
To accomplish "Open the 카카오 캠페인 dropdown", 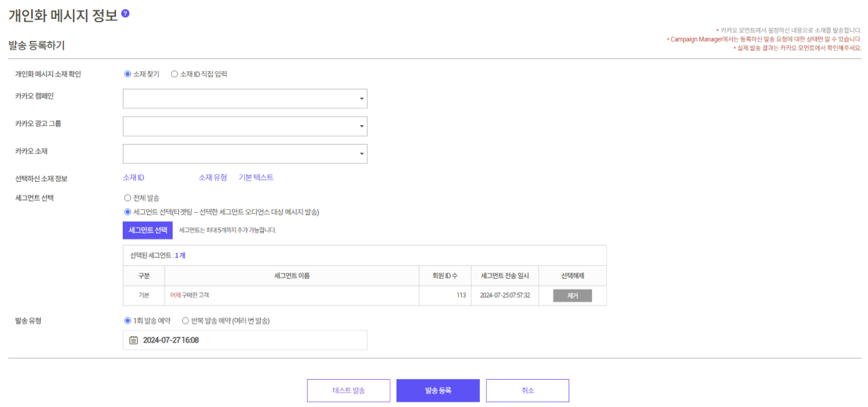I will click(245, 99).
